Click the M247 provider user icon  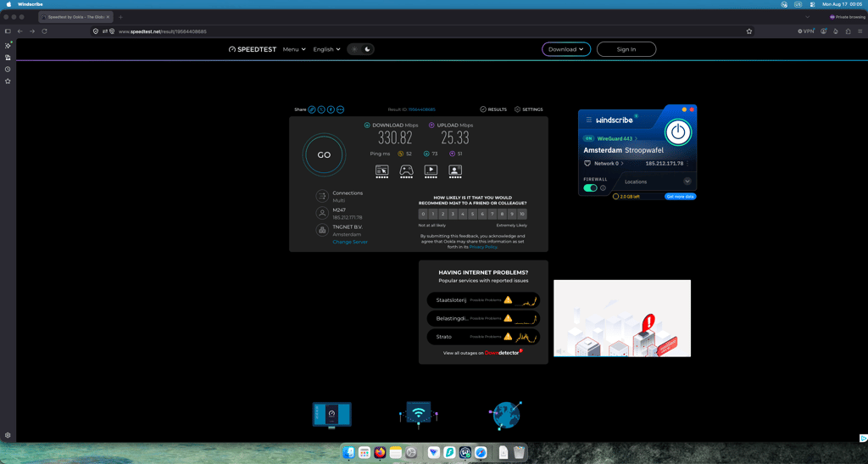[321, 213]
